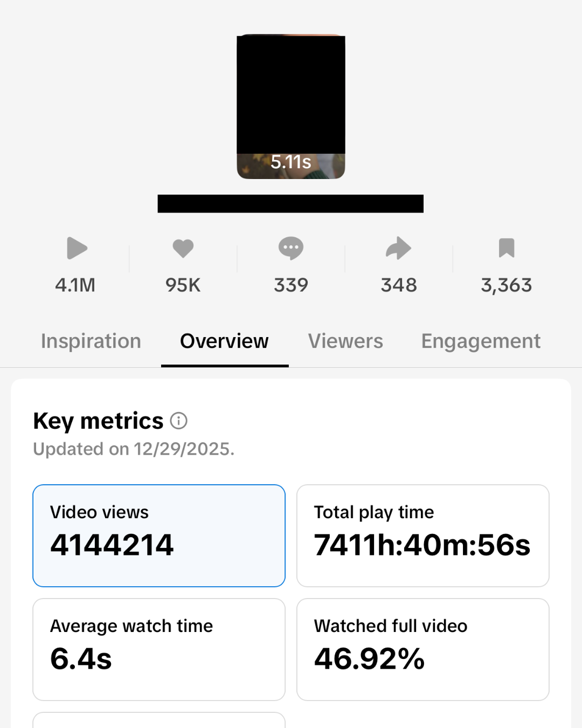The image size is (582, 728).
Task: Click the 4.1M plays count
Action: 75,285
